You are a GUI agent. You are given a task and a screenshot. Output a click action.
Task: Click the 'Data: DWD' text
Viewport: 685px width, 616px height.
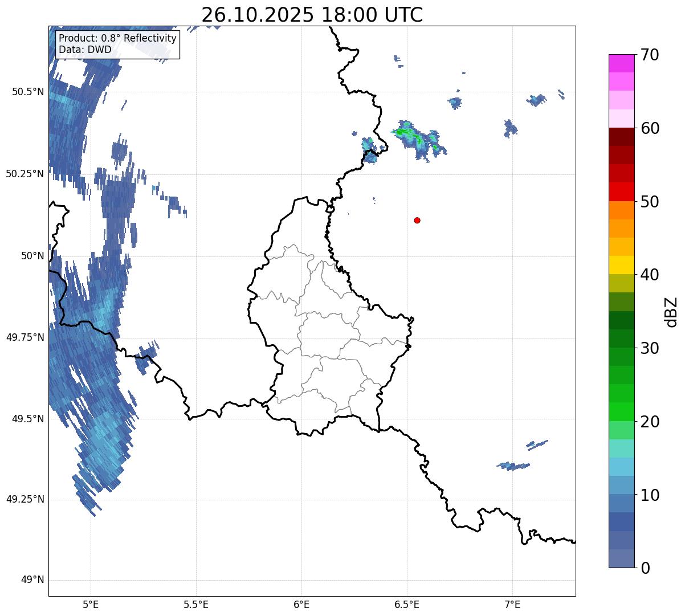[x=85, y=50]
